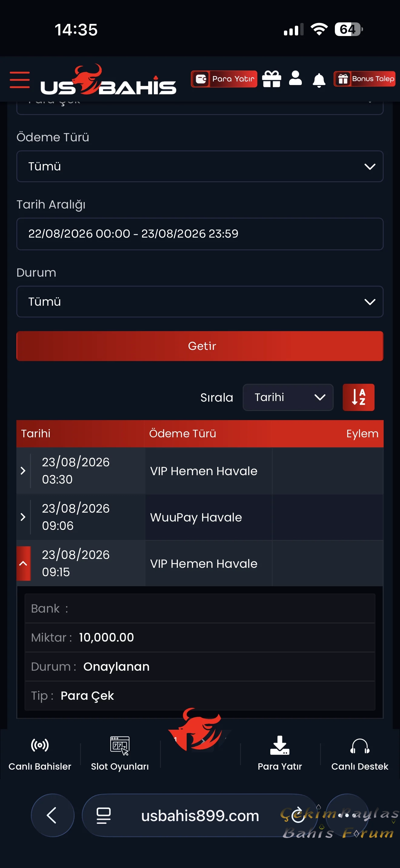Tap the gift box icon in header
Screen dimensions: 400x868
(272, 79)
